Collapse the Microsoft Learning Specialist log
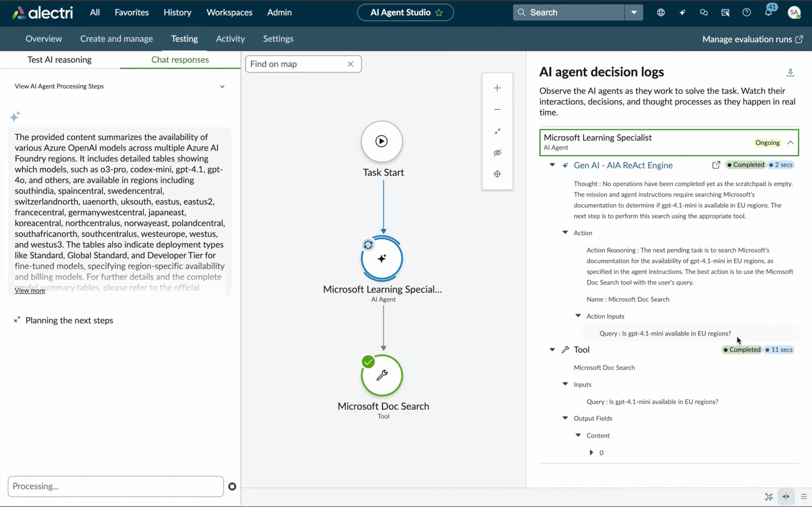 click(x=791, y=143)
